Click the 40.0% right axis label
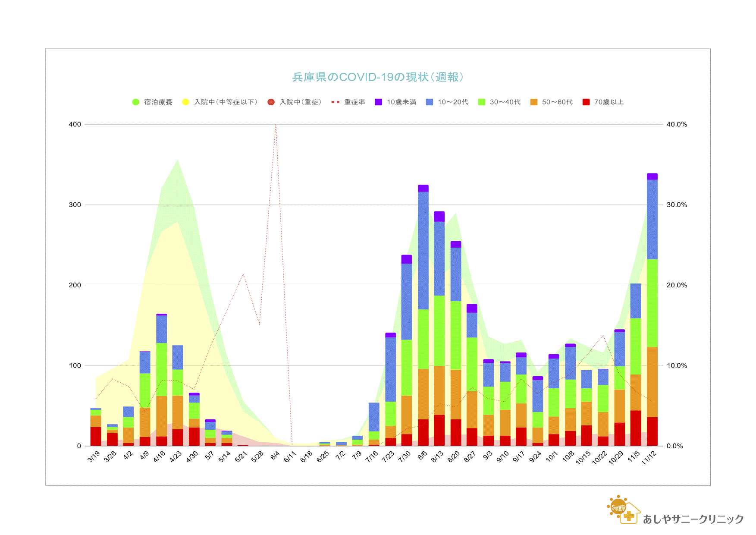The height and width of the screenshot is (535, 756). pos(677,124)
